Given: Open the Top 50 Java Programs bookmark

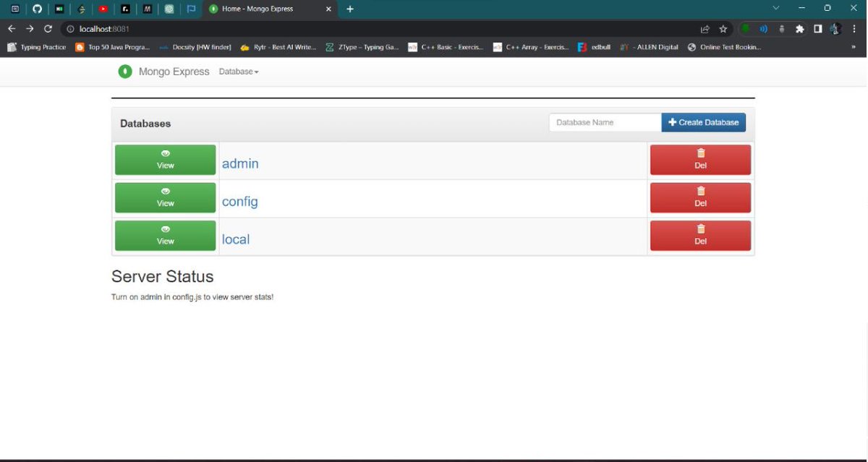Looking at the screenshot, I should click(x=113, y=47).
